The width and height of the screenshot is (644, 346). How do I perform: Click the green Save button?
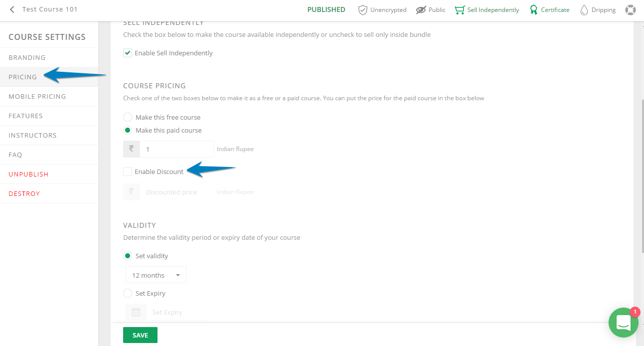point(140,335)
